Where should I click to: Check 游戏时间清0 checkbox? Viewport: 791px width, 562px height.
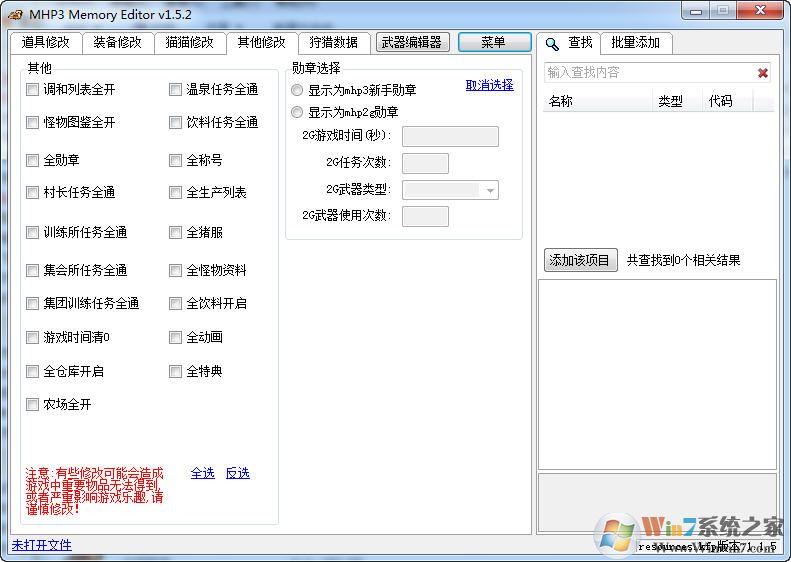pyautogui.click(x=32, y=337)
